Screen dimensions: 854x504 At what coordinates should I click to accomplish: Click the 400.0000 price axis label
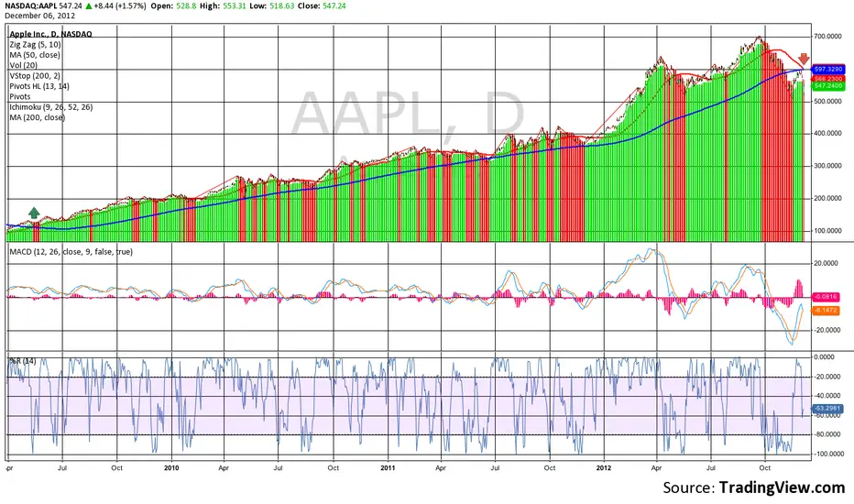(x=827, y=134)
